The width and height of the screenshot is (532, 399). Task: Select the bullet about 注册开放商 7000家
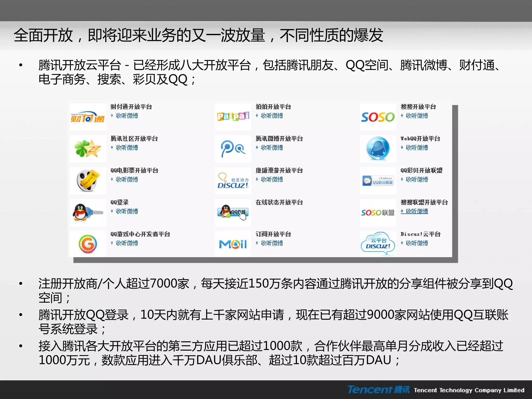pos(276,290)
